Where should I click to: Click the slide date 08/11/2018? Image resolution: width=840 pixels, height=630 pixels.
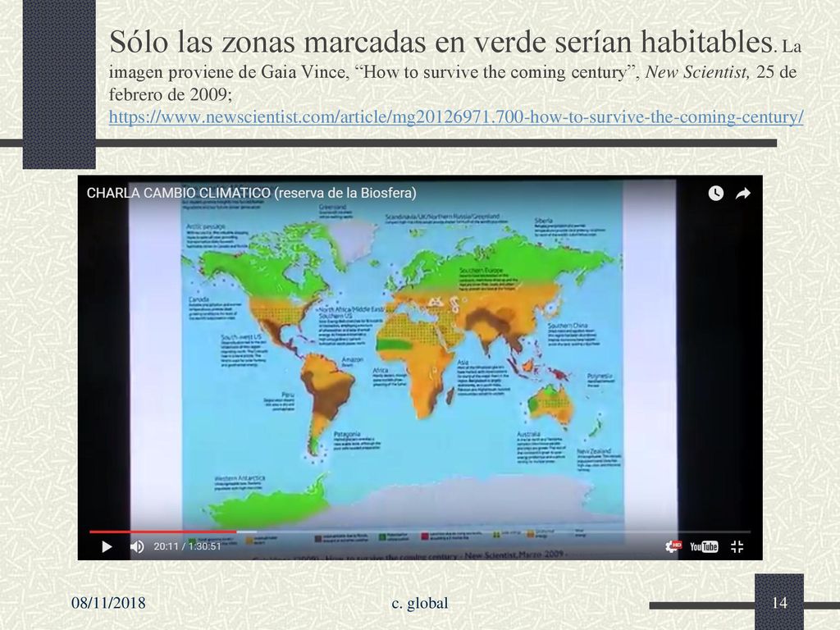pyautogui.click(x=108, y=603)
